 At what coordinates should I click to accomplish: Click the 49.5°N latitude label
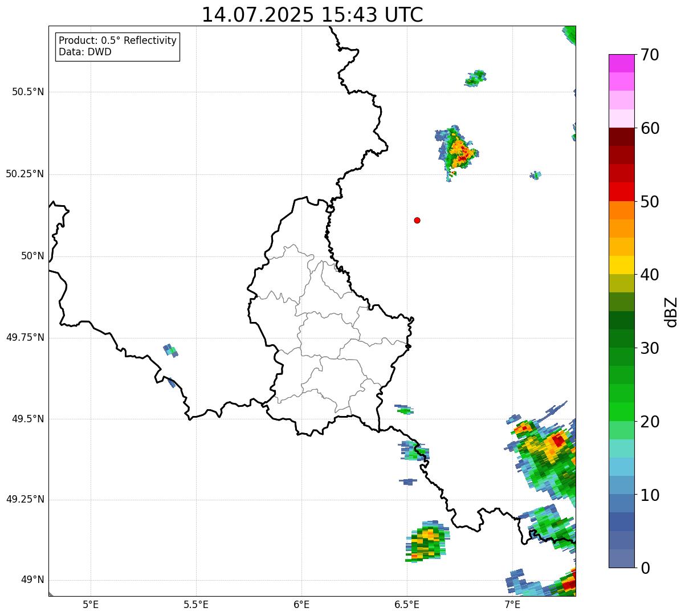click(x=28, y=419)
